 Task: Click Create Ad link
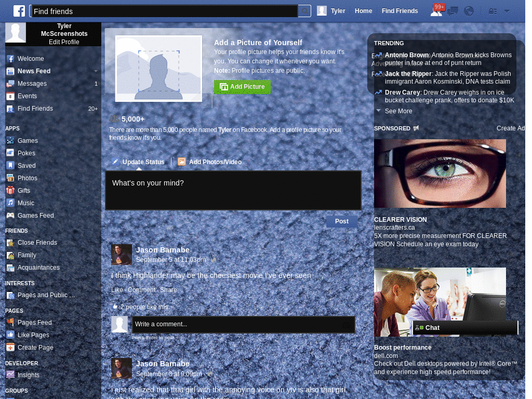tap(511, 128)
